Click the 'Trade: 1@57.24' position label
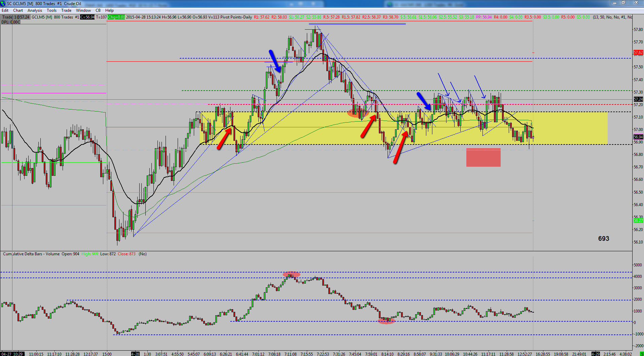The width and height of the screenshot is (644, 356). (16, 17)
